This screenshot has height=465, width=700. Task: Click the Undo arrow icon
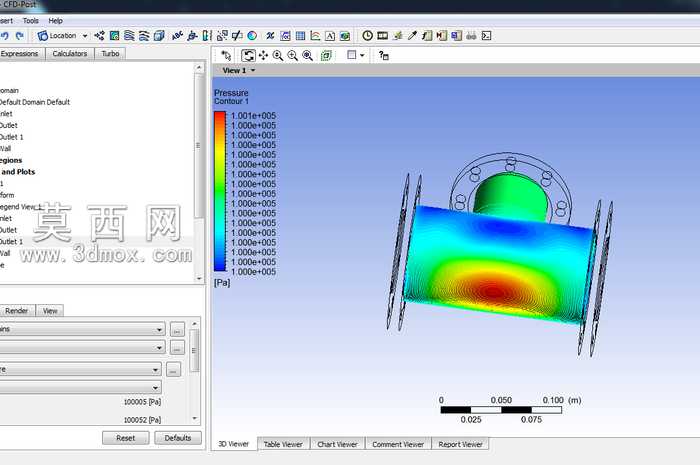point(4,36)
